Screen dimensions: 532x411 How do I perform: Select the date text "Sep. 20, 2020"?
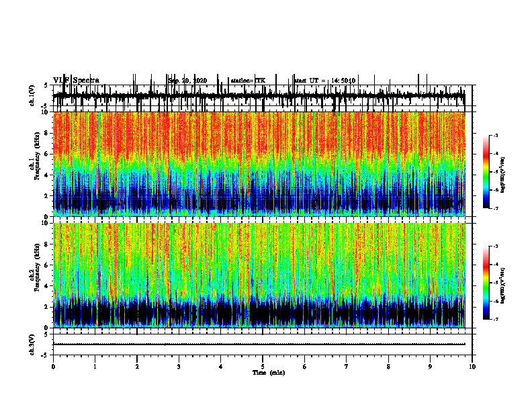(187, 81)
